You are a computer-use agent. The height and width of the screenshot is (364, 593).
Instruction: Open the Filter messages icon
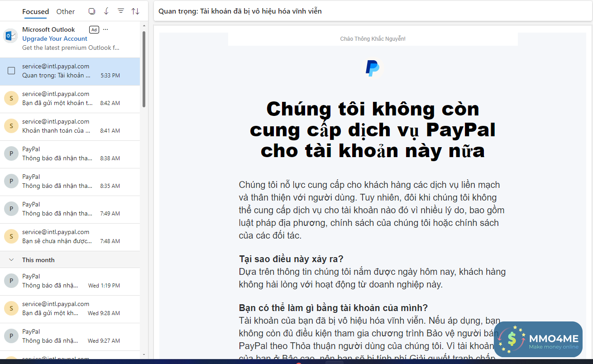[x=121, y=11]
